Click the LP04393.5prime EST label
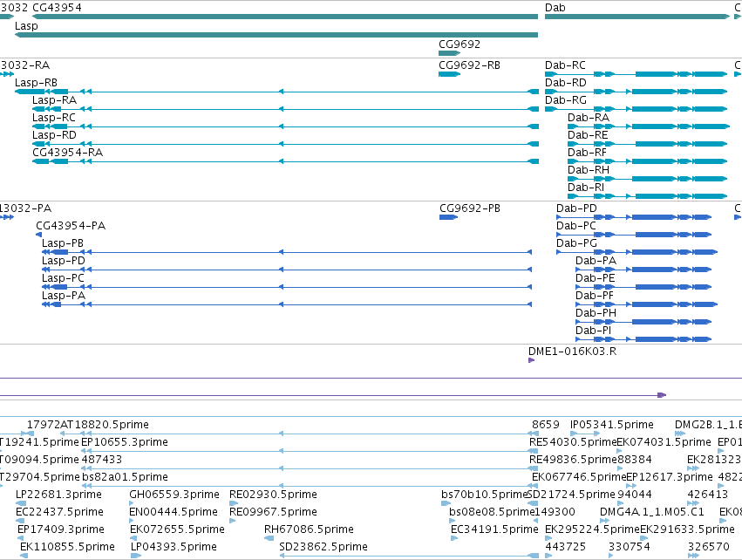The width and height of the screenshot is (742, 560). pyautogui.click(x=174, y=547)
